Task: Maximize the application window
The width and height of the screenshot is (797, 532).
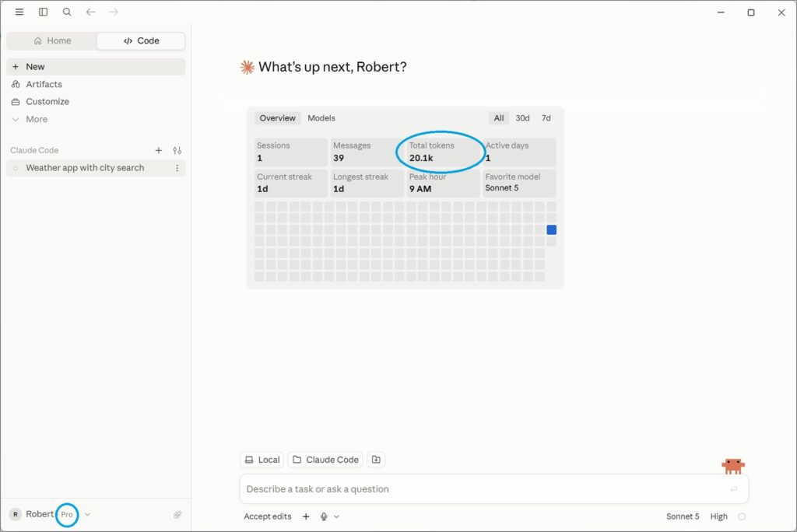Action: tap(751, 12)
